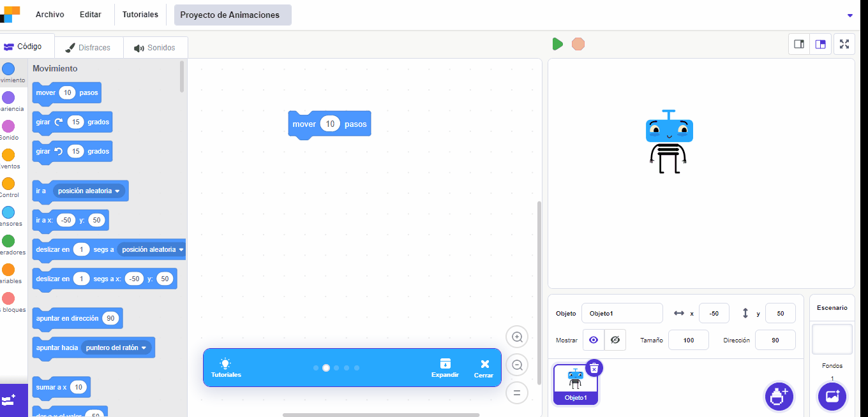Zoom in the code workspace
This screenshot has height=417, width=868.
click(517, 337)
